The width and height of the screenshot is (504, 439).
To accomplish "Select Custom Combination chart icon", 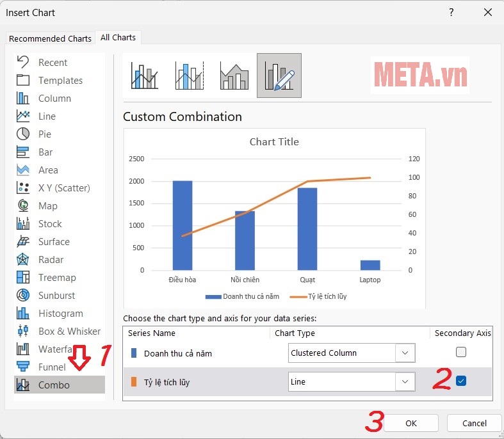I will (x=279, y=76).
